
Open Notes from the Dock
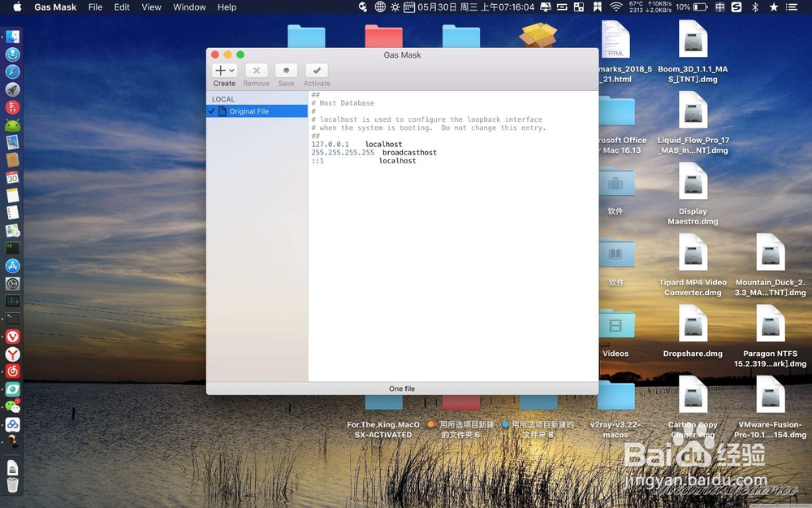pos(12,195)
